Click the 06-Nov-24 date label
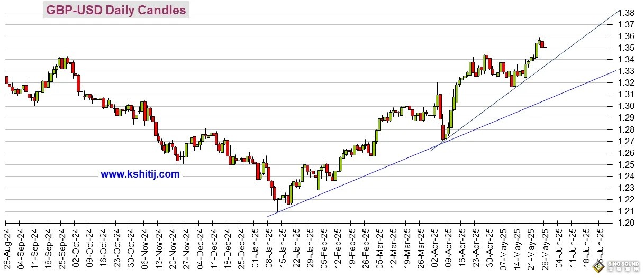This screenshot has width=644, height=278. 144,247
